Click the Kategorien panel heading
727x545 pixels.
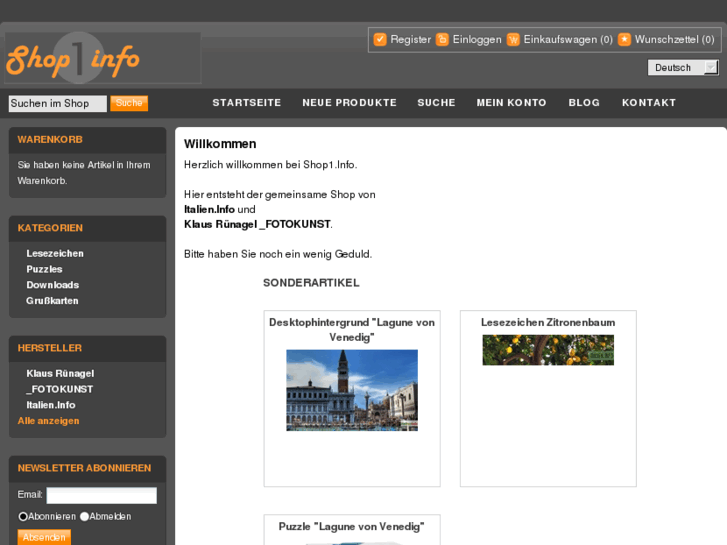50,228
